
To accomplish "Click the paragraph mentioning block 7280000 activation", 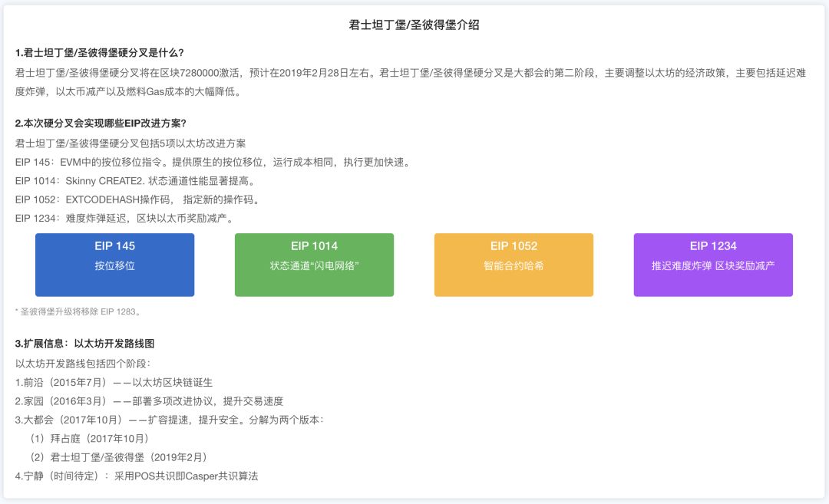I will [x=410, y=82].
